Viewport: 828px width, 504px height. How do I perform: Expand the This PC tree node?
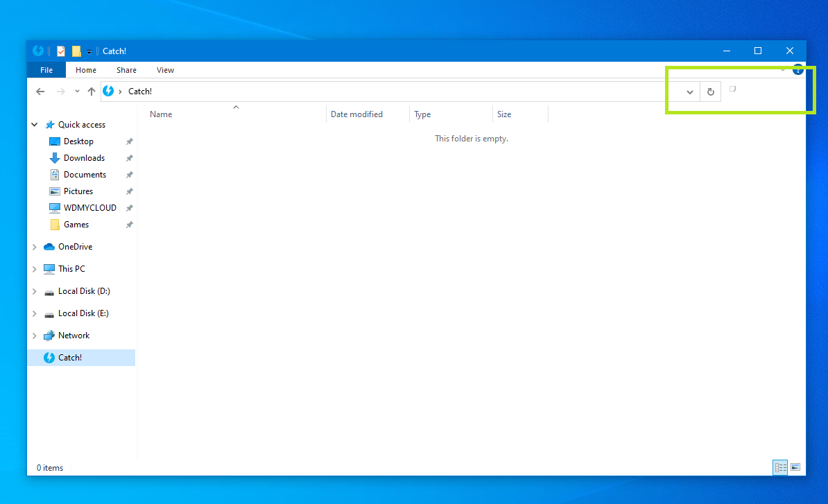click(x=34, y=269)
